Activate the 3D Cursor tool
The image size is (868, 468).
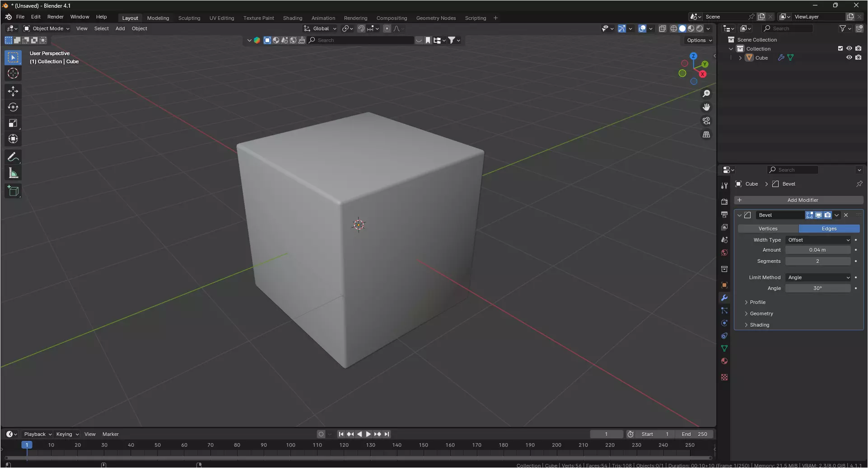(13, 73)
